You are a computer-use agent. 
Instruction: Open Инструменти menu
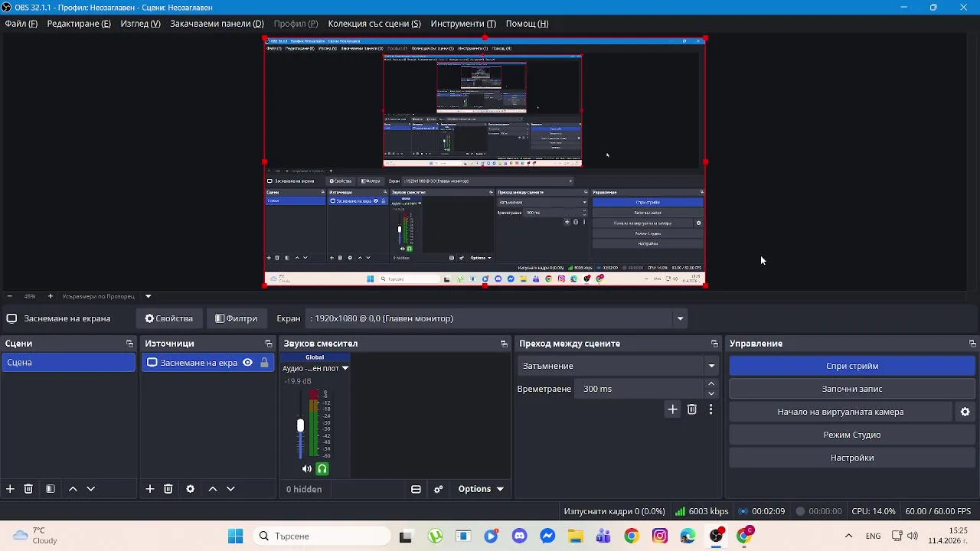[463, 24]
